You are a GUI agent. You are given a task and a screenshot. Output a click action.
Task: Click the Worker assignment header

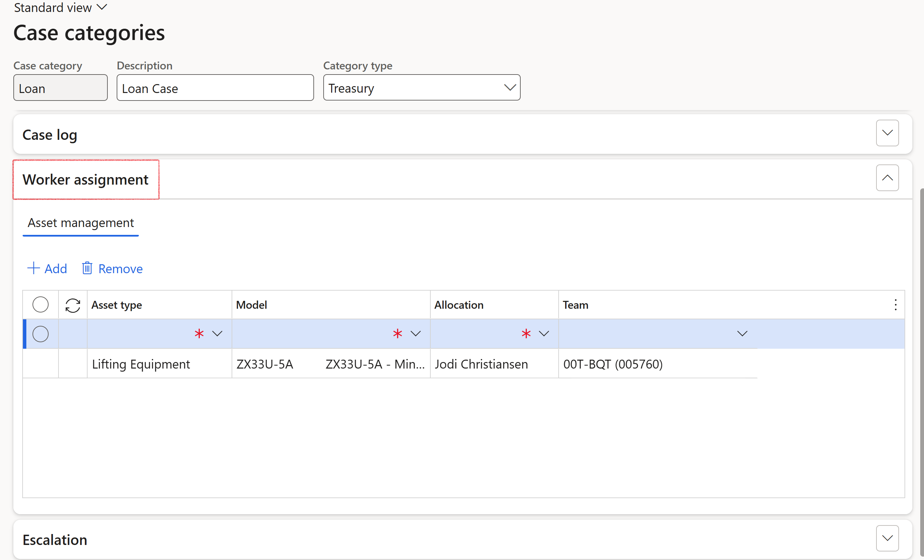coord(86,179)
